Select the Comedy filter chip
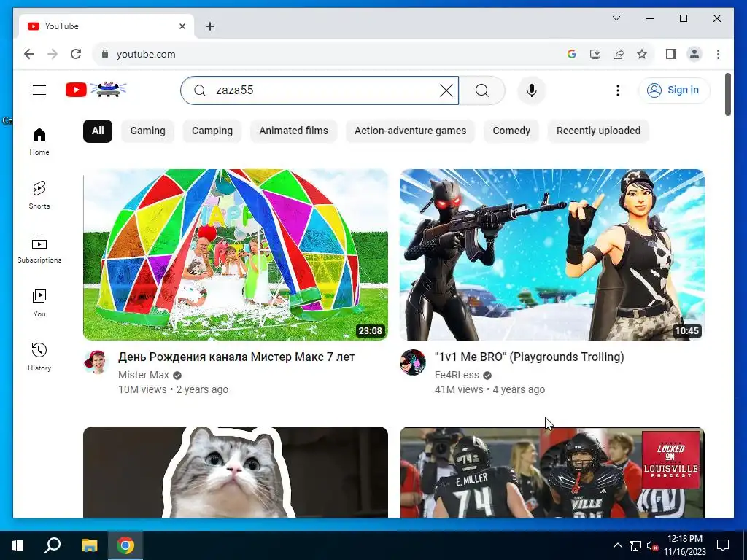 pyautogui.click(x=511, y=131)
